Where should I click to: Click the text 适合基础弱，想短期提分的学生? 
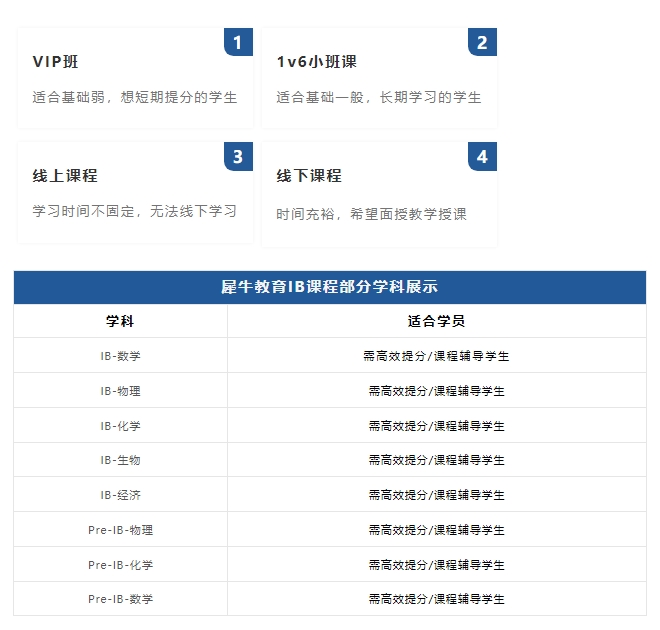click(x=135, y=97)
